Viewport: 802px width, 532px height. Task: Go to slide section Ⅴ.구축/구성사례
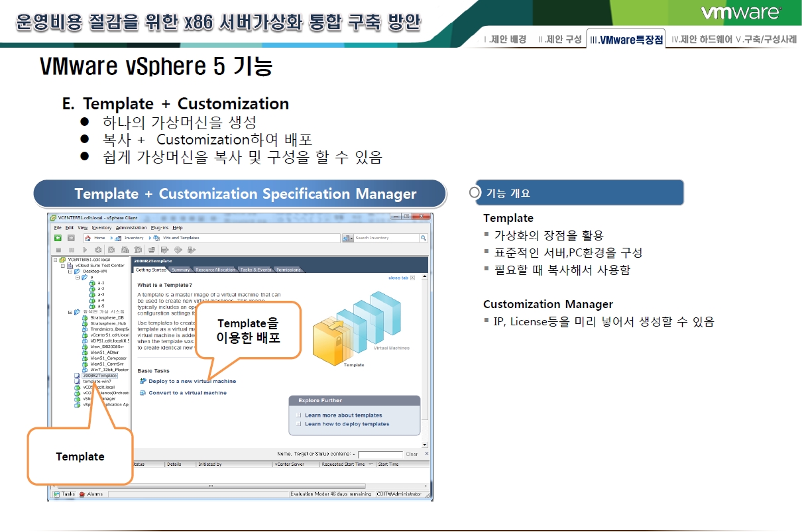(766, 40)
